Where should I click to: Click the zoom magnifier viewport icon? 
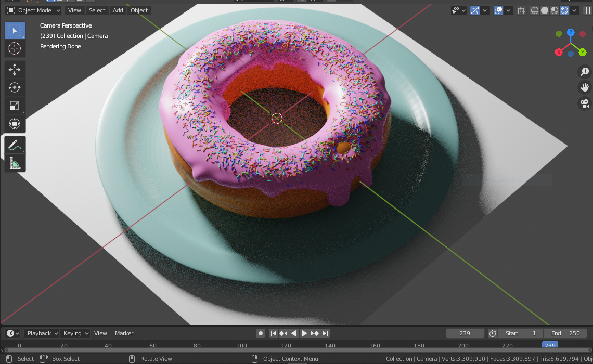pyautogui.click(x=585, y=72)
